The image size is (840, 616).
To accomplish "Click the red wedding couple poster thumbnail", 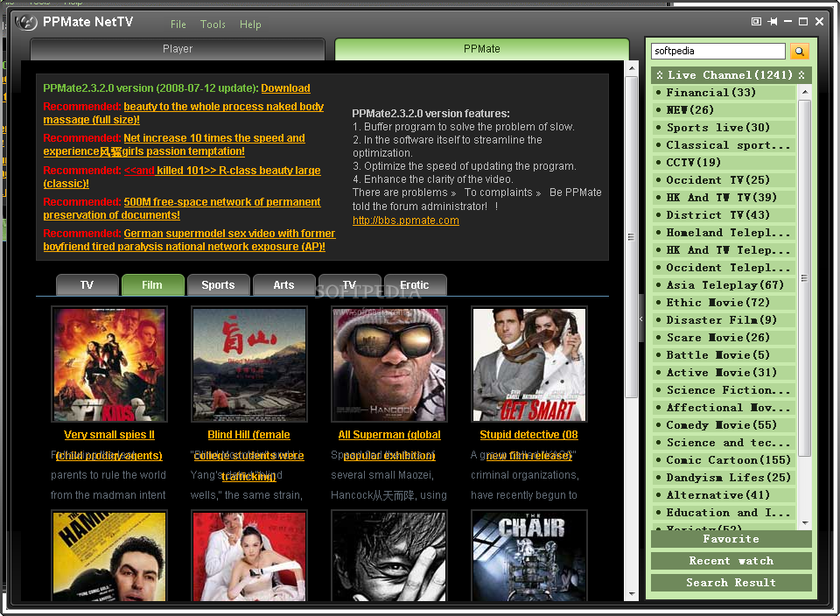I will click(249, 556).
